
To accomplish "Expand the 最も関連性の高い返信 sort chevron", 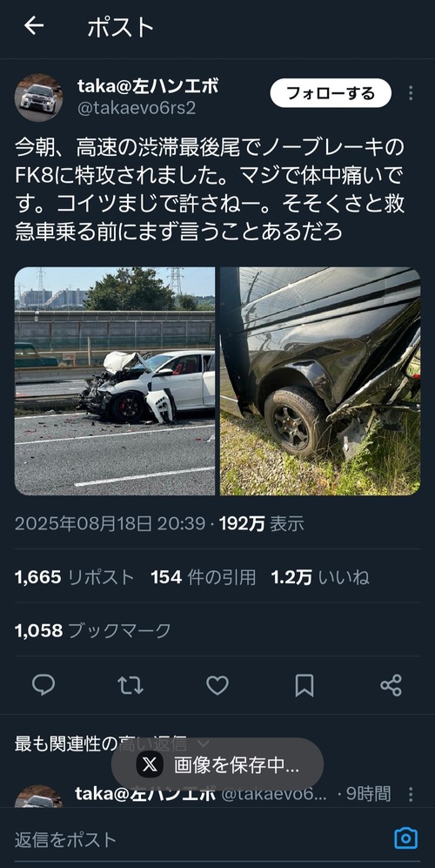I will (204, 744).
